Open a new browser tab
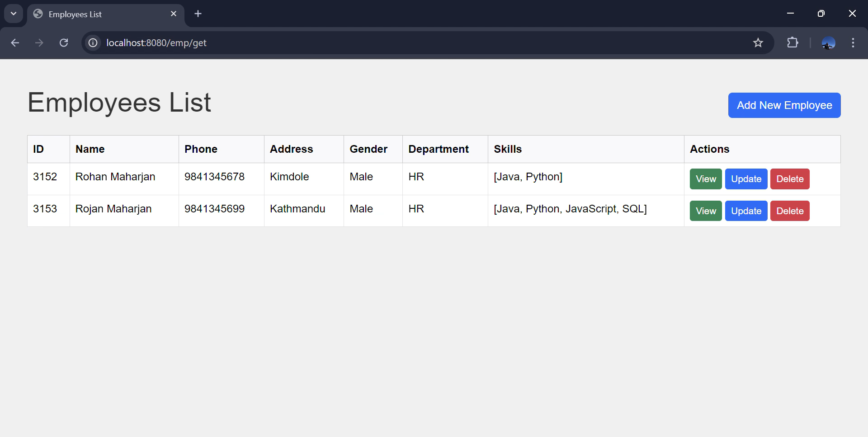The image size is (868, 437). (198, 14)
